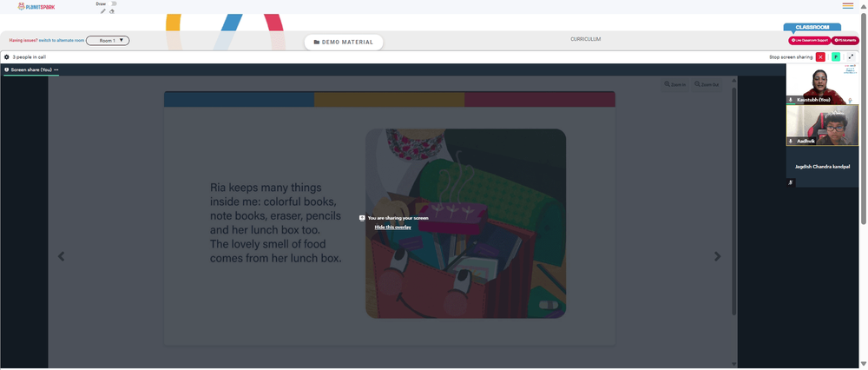Click the Zoom Out button

(707, 85)
